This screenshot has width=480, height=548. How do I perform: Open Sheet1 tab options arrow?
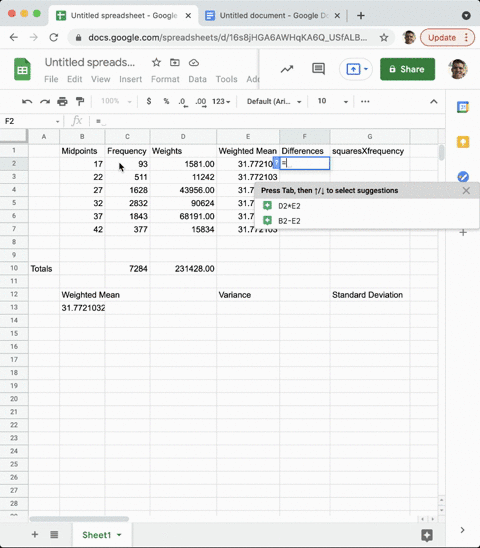[x=119, y=535]
